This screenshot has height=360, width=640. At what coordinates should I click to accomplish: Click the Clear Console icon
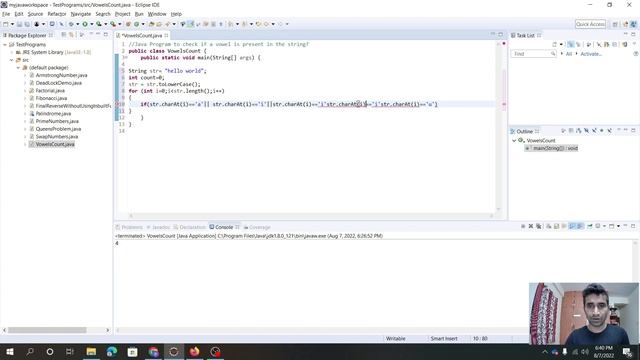click(x=549, y=226)
